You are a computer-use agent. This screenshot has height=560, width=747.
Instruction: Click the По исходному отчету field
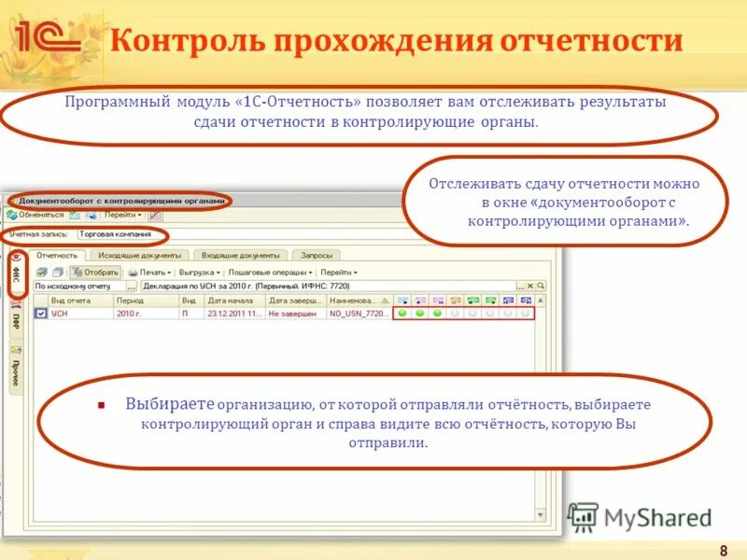79,287
